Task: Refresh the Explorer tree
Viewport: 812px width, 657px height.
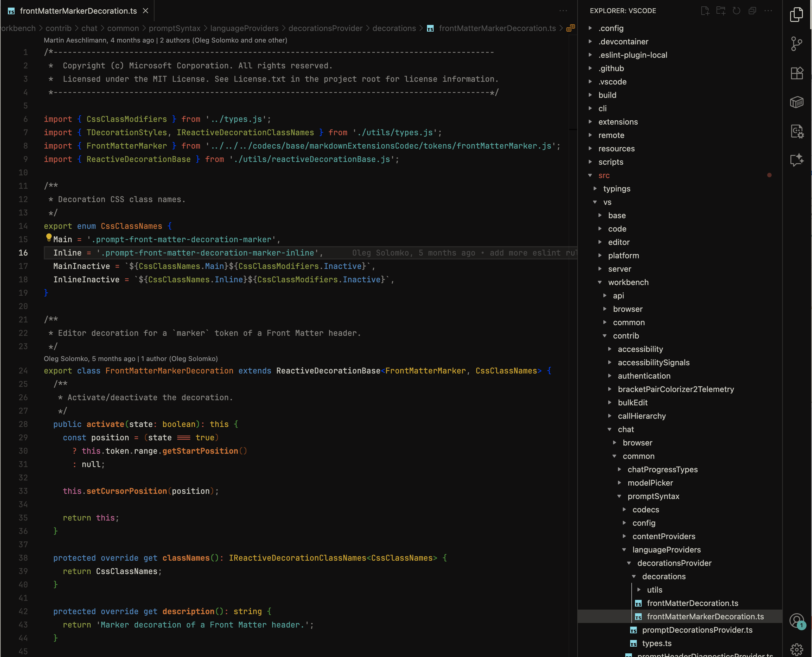Action: coord(736,11)
